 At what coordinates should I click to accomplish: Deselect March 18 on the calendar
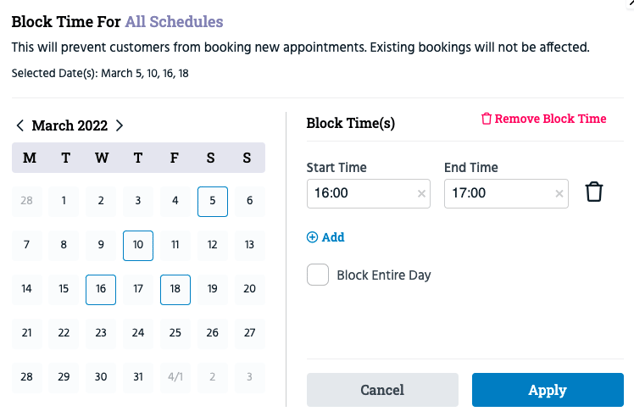coord(175,290)
